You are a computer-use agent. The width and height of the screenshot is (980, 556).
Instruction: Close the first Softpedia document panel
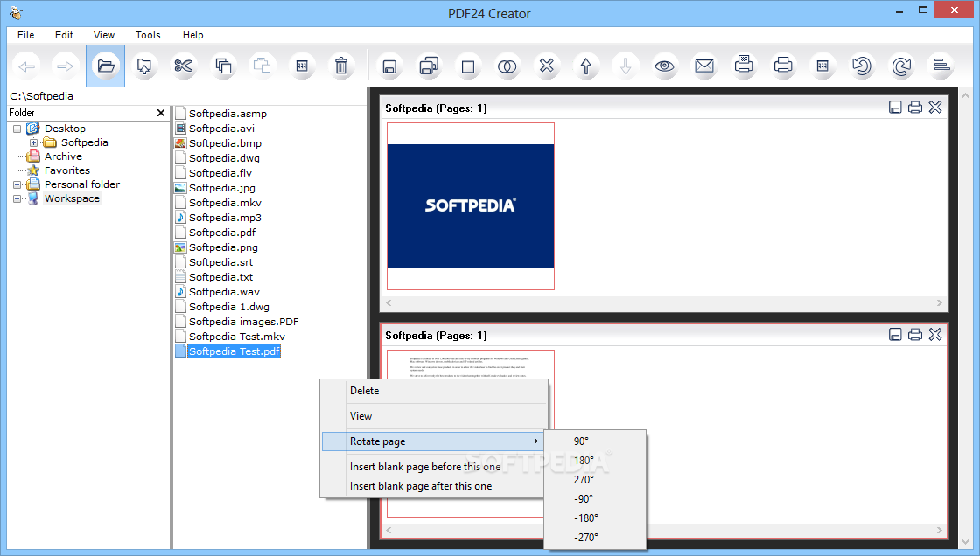click(x=935, y=108)
